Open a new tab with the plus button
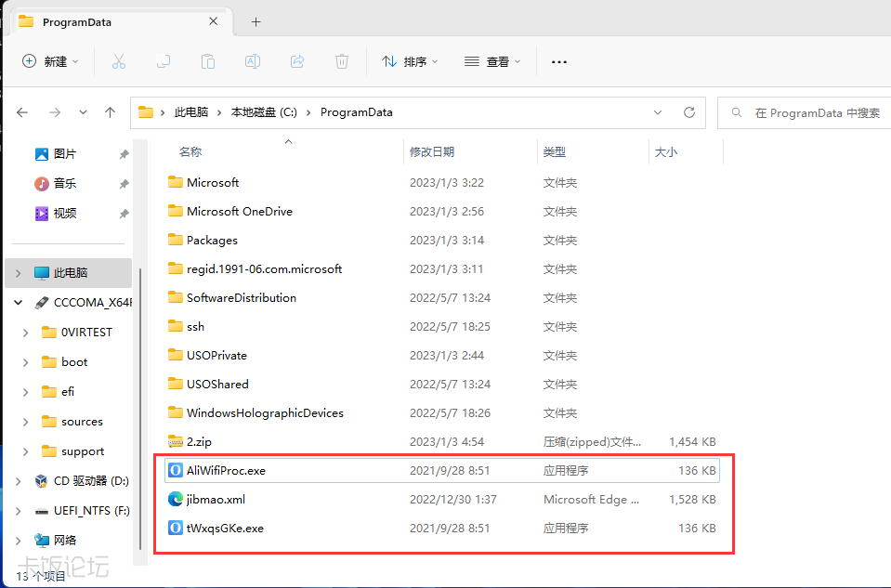 tap(256, 20)
